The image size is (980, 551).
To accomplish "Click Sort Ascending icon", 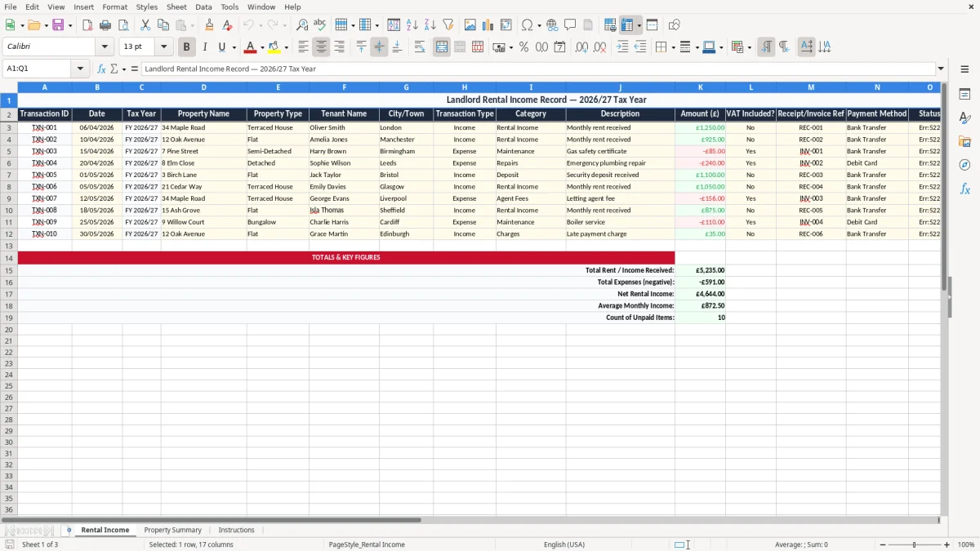I will coord(412,25).
